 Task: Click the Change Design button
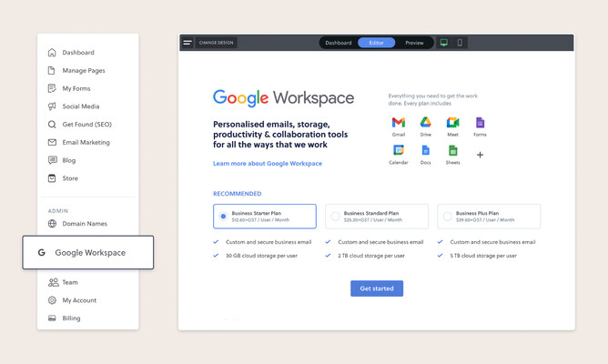pyautogui.click(x=216, y=43)
